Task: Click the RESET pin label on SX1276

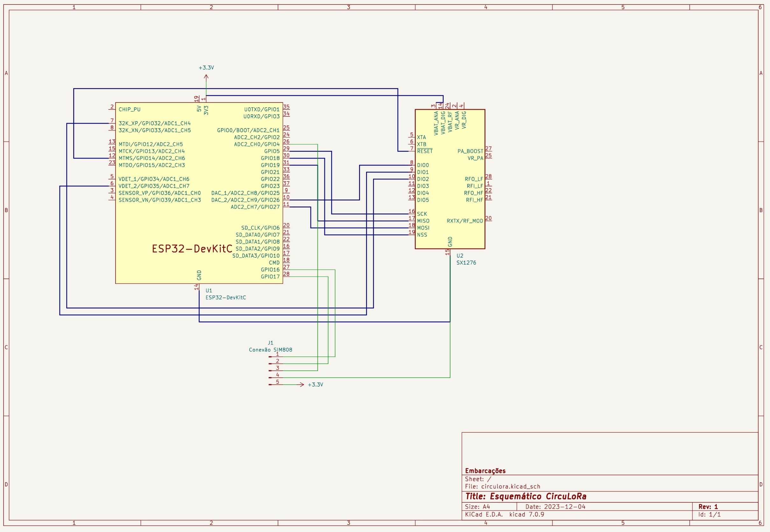Action: click(x=425, y=151)
